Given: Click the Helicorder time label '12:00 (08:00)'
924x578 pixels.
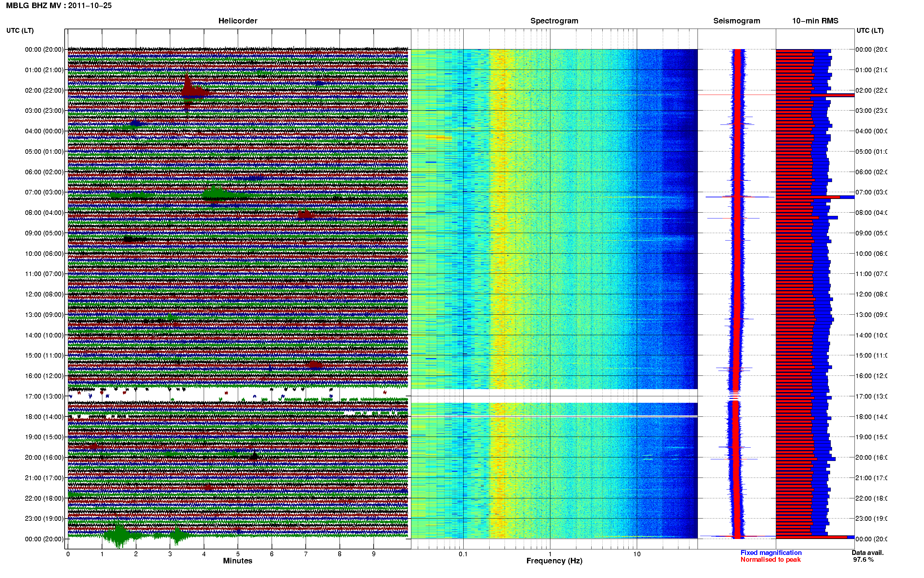Looking at the screenshot, I should point(44,294).
